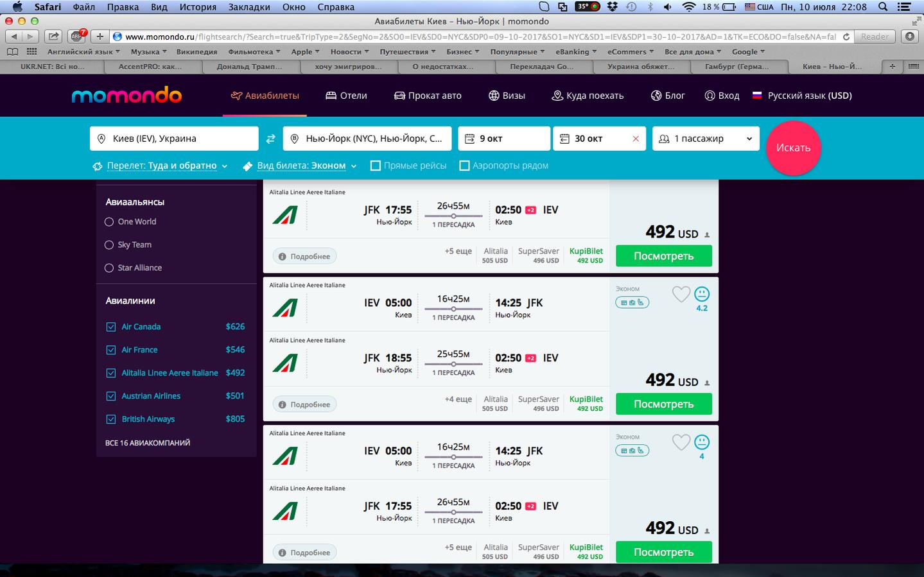Image resolution: width=924 pixels, height=577 pixels.
Task: Click departure date field 9 окт
Action: click(504, 139)
